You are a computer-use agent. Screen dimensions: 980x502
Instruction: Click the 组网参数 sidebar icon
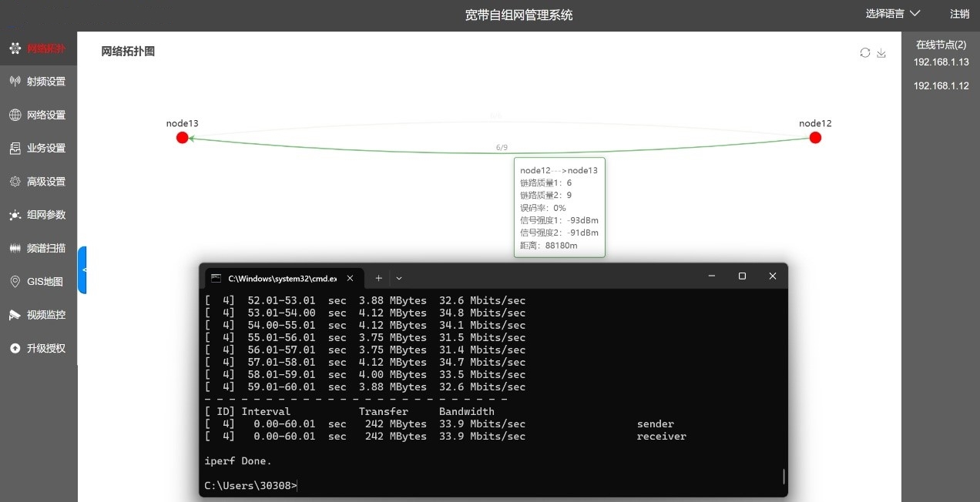[15, 215]
